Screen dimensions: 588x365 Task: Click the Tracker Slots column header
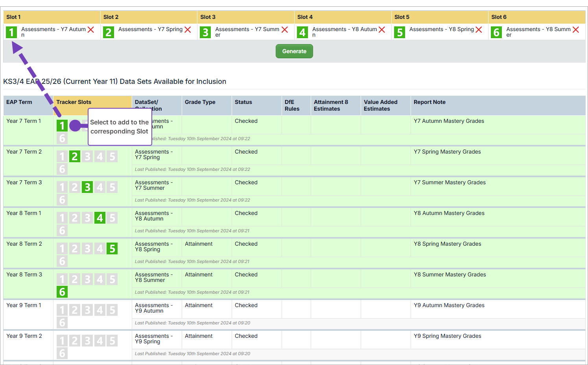pos(74,102)
